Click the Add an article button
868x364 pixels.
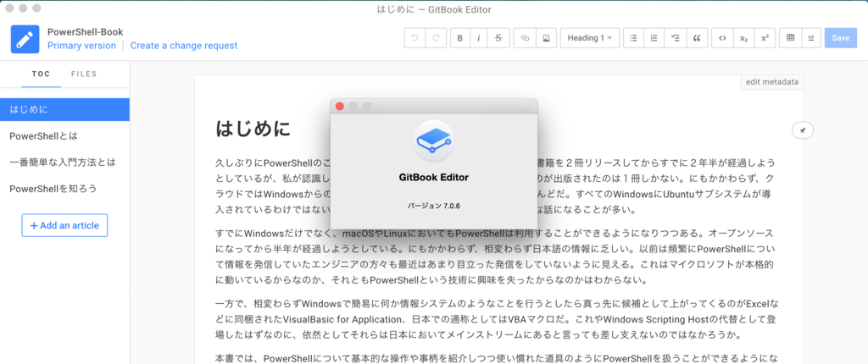[x=64, y=225]
